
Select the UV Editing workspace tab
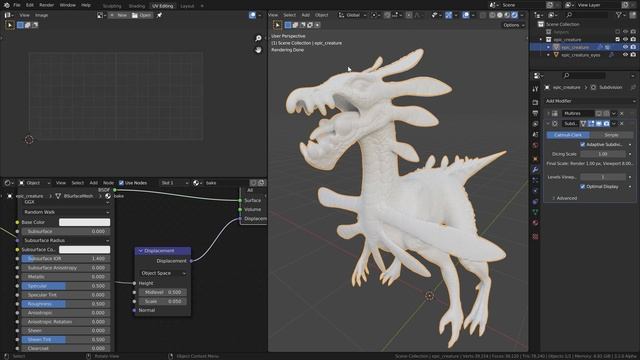click(162, 6)
